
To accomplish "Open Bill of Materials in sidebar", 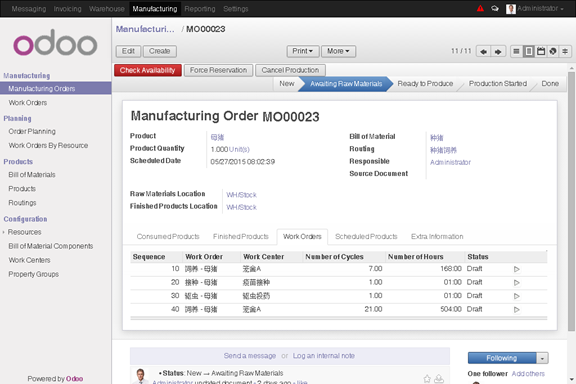I will point(32,175).
